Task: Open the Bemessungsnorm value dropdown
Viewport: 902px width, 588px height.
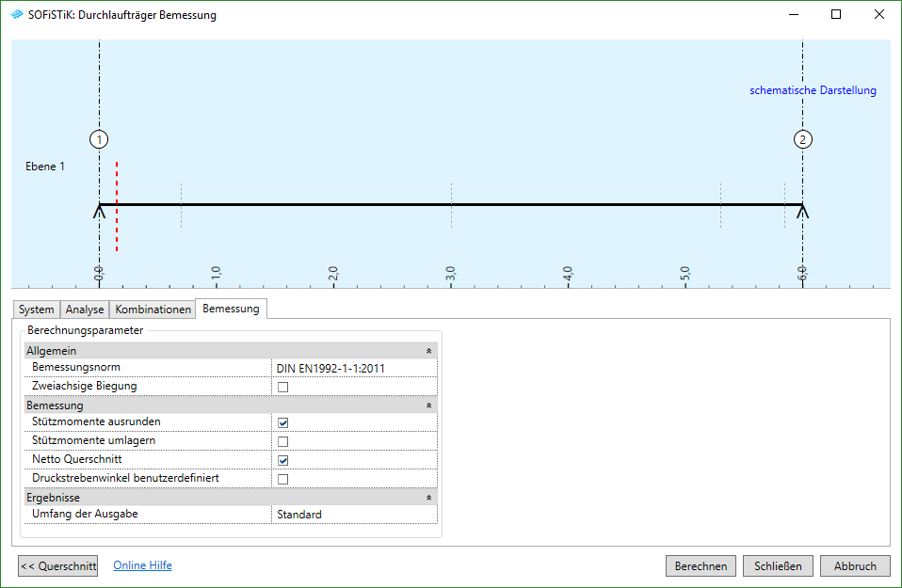Action: (354, 368)
